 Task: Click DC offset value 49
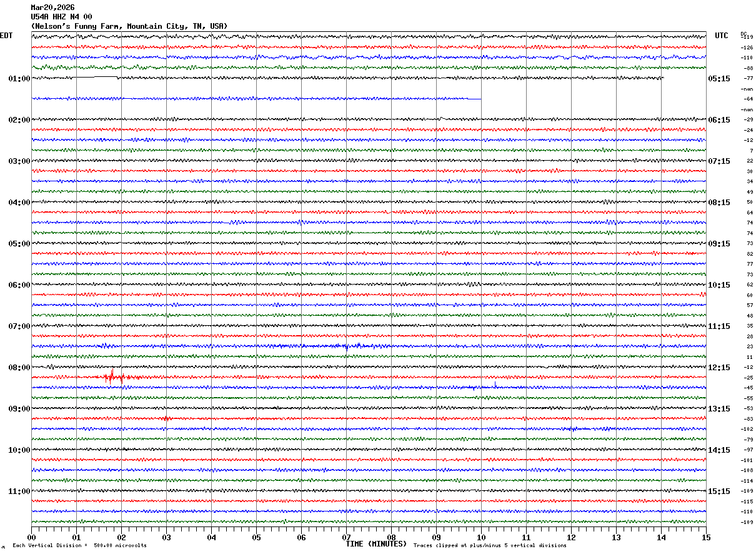(750, 192)
